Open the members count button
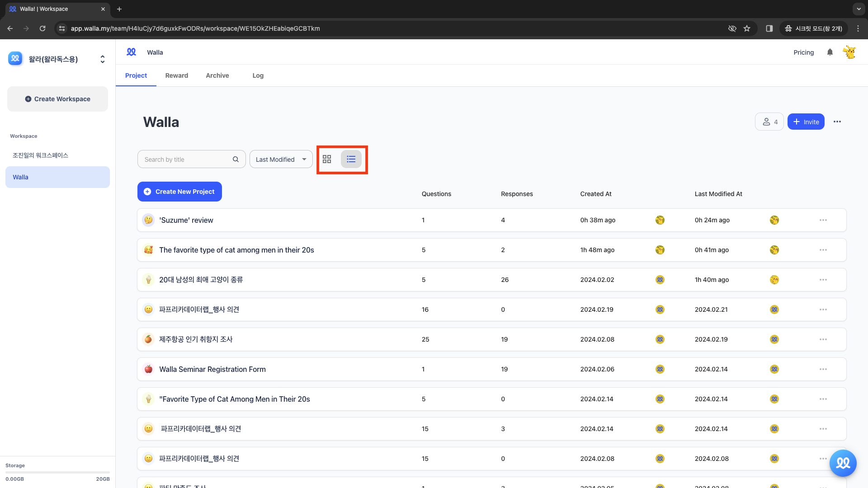 point(769,122)
